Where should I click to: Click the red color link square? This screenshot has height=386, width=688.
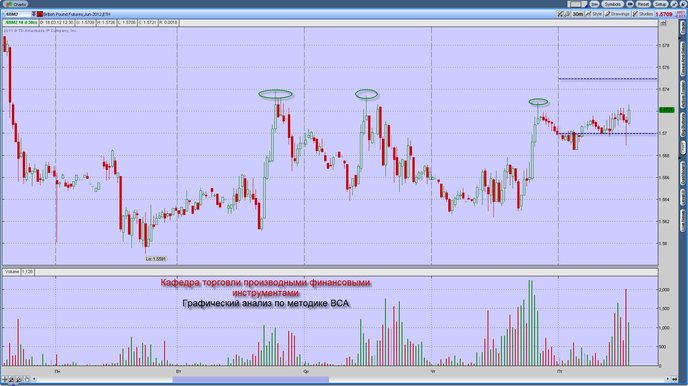40,14
